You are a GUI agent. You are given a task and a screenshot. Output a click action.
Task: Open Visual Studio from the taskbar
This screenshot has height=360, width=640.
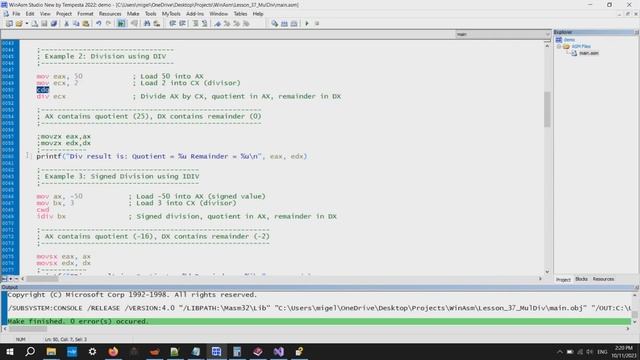click(278, 351)
